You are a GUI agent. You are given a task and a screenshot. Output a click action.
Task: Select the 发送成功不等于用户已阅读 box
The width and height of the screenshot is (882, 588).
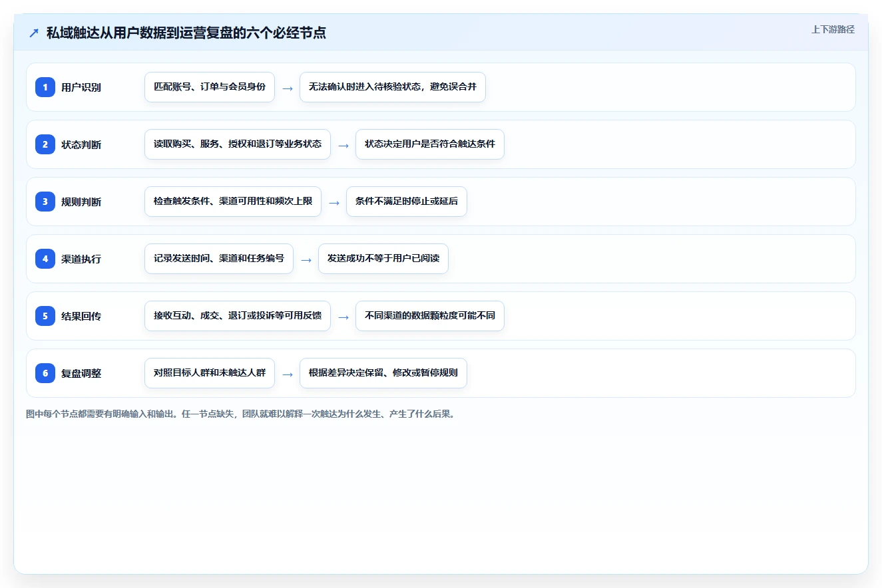383,259
